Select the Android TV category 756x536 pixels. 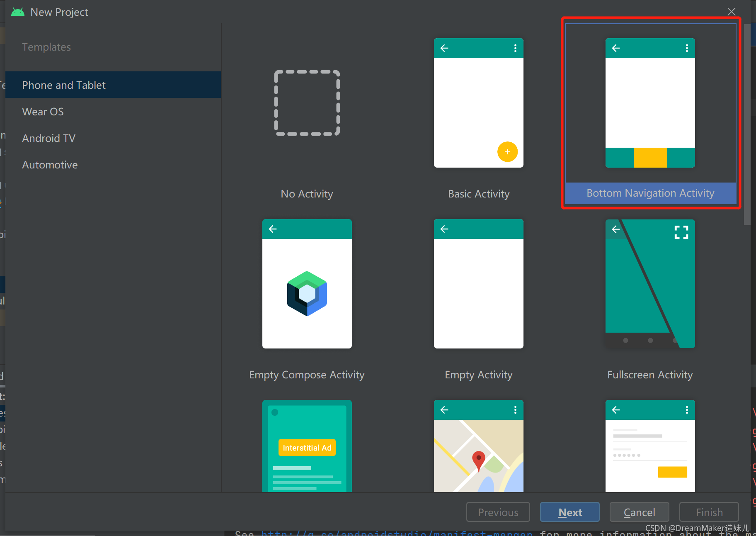click(x=48, y=138)
